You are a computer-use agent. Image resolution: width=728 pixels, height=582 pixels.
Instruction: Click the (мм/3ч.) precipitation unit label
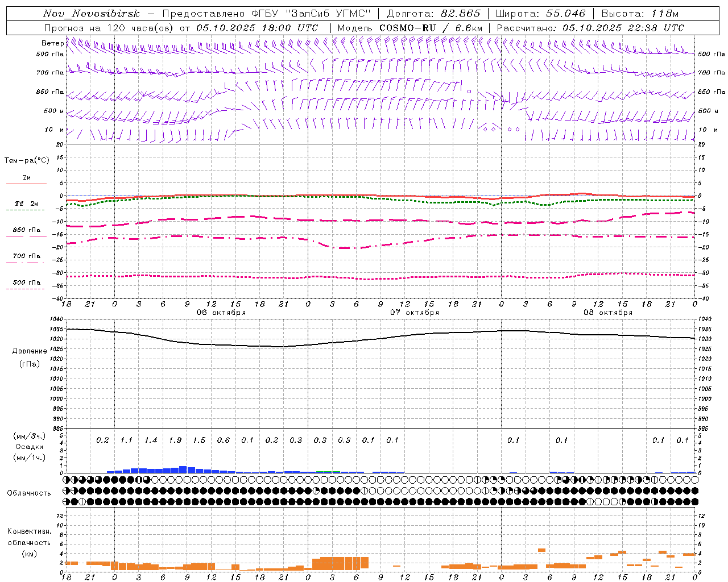[30, 436]
